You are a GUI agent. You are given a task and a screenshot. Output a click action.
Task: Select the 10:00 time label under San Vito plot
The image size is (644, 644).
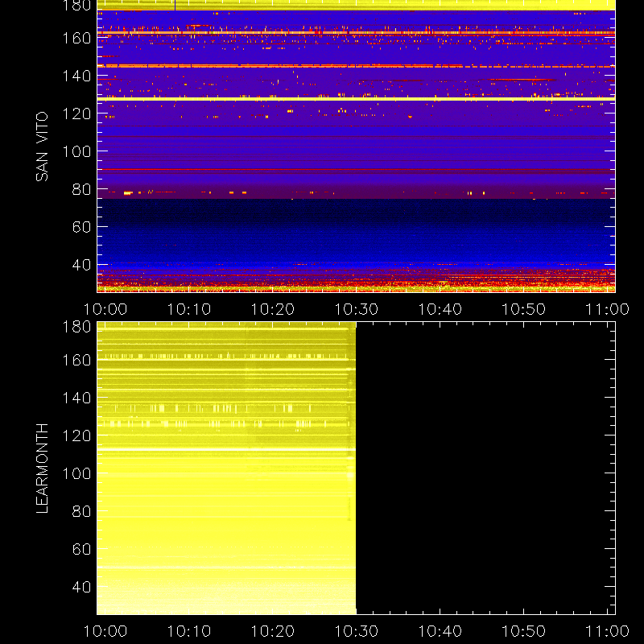(105, 309)
